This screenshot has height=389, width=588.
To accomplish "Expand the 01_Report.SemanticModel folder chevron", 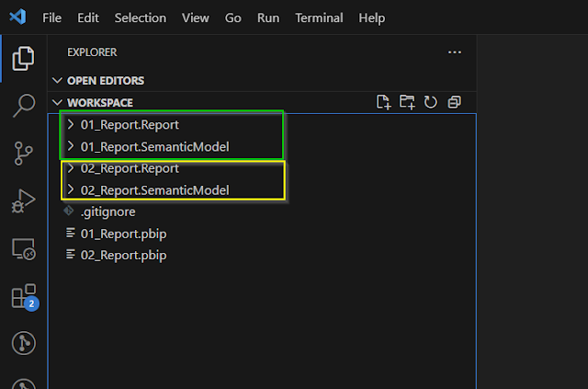I will 71,146.
